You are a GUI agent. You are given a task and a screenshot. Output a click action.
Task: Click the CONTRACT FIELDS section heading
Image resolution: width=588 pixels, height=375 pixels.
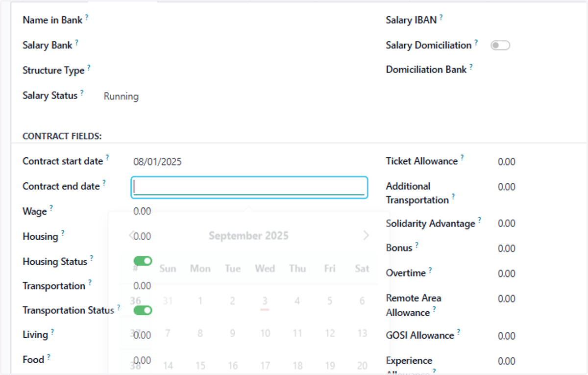coord(62,136)
